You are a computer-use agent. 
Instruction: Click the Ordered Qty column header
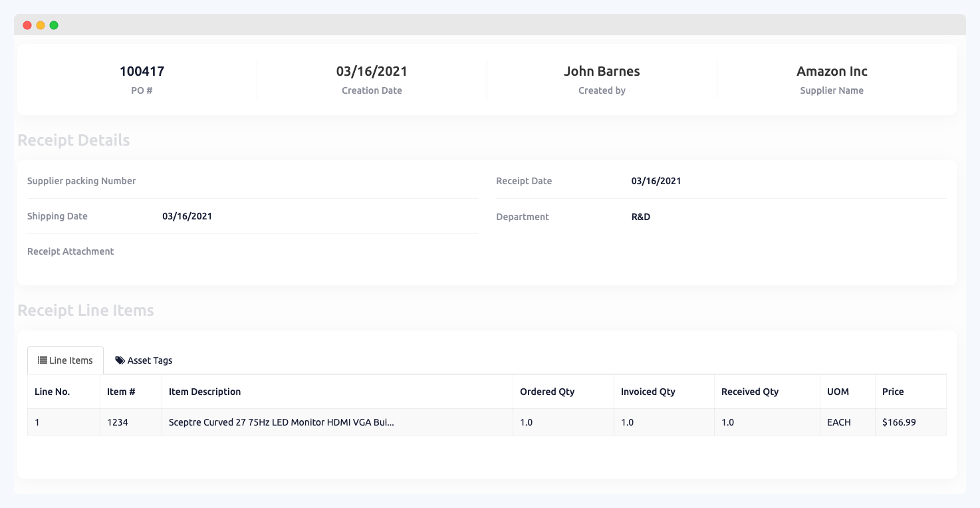click(x=547, y=392)
